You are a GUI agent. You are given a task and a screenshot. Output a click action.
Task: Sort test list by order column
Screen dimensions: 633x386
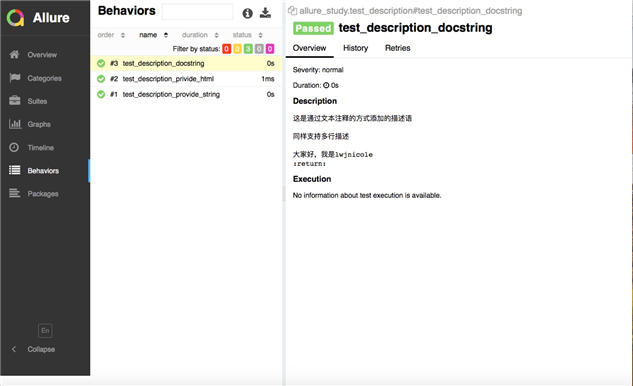(111, 35)
